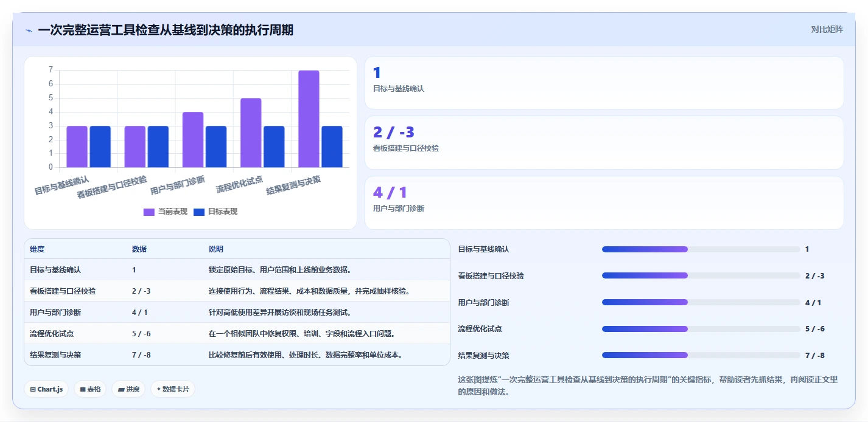Click table cell 结果复测与决策
Viewport: 868px width, 422px height.
[x=55, y=355]
